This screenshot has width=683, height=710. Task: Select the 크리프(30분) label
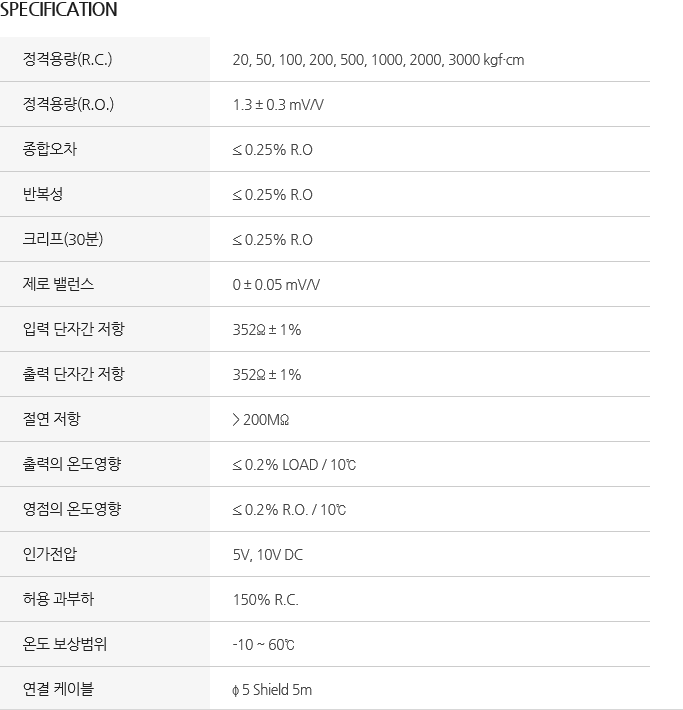point(63,239)
